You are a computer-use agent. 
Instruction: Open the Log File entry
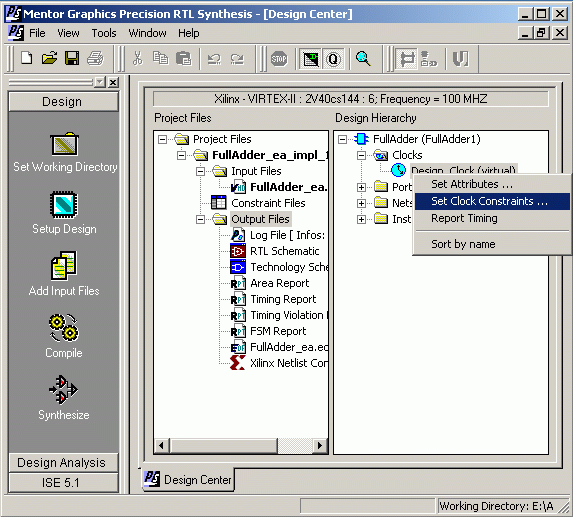coord(278,235)
